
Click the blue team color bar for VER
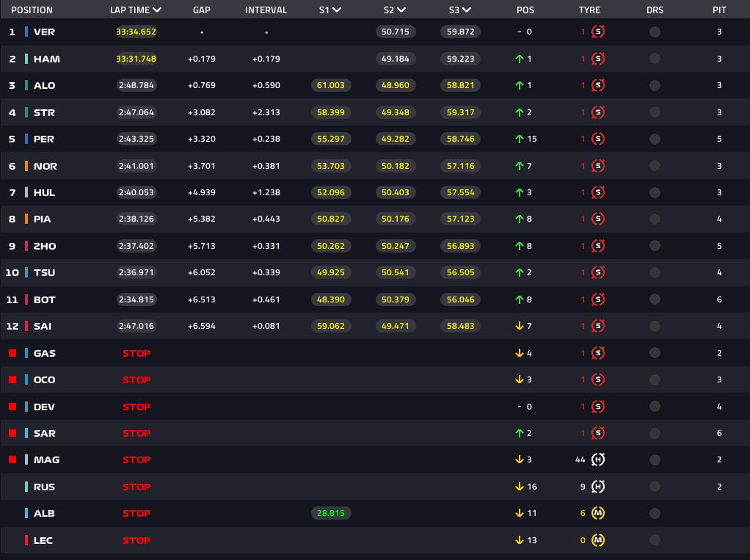pos(26,32)
